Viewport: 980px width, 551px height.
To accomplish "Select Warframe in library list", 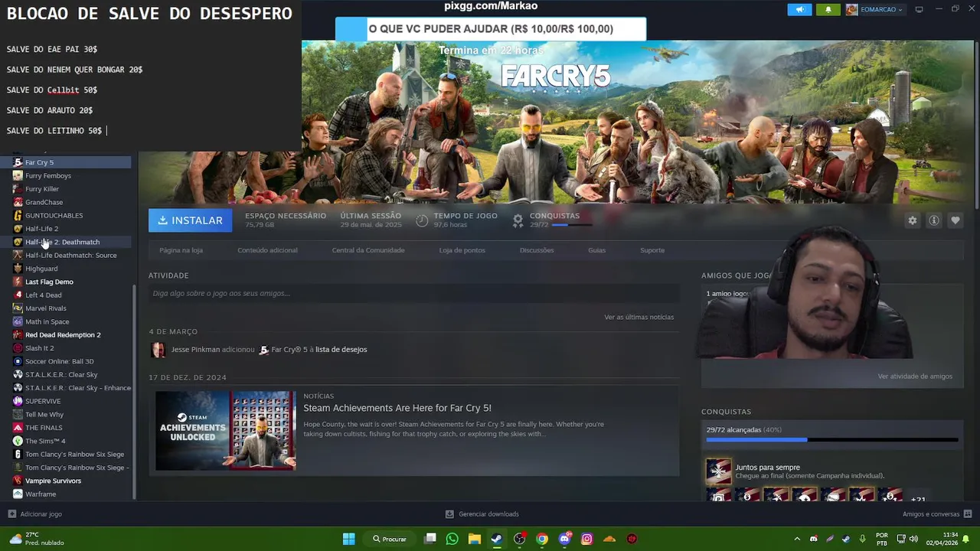I will pyautogui.click(x=66, y=494).
